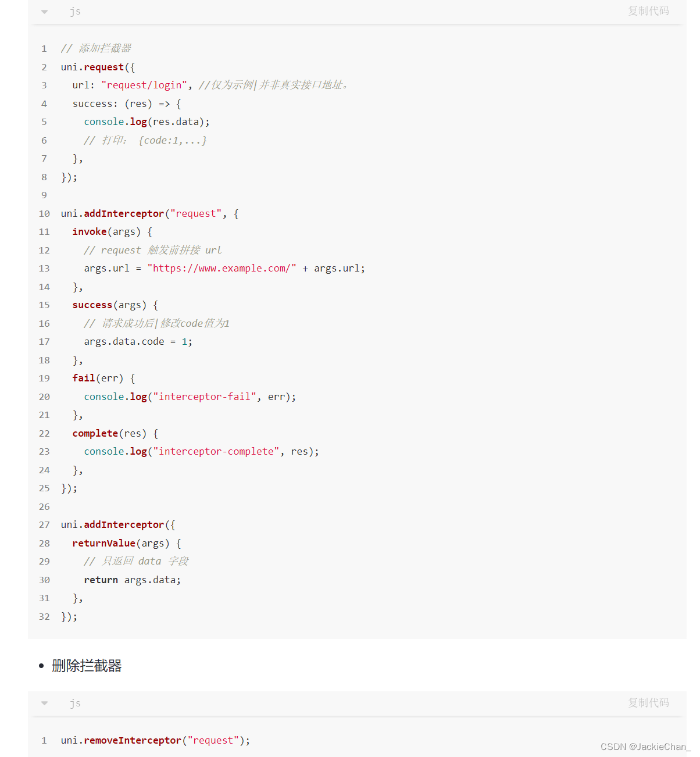Click the "https://www.example.com/" string

point(222,269)
